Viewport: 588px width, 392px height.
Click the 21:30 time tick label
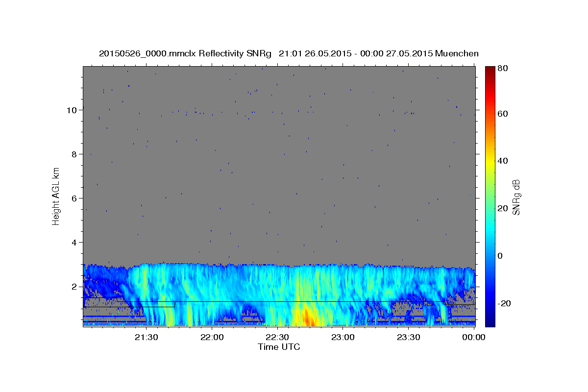point(146,337)
